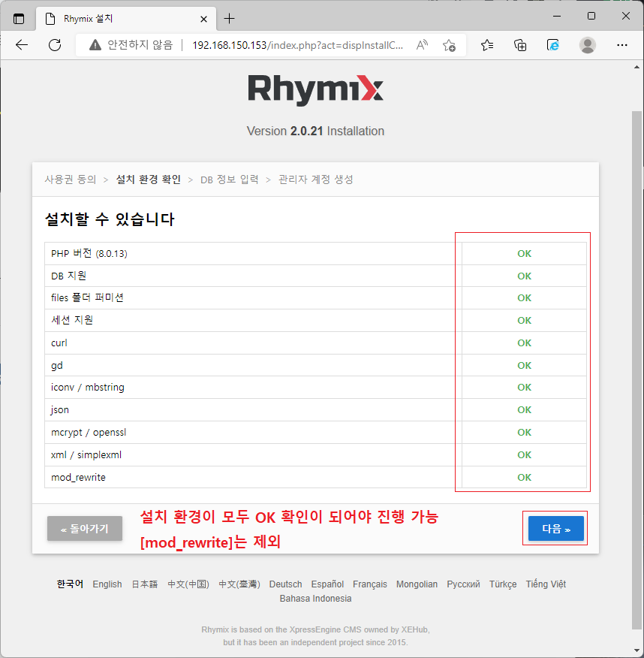Screen dimensions: 644x658
Task: Refresh the current page
Action: [55, 45]
